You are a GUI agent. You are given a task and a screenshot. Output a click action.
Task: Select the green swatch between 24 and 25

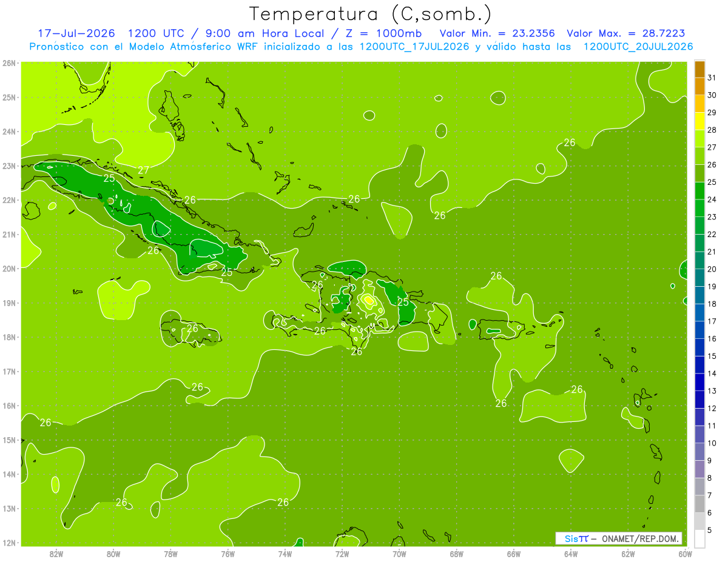pos(699,190)
